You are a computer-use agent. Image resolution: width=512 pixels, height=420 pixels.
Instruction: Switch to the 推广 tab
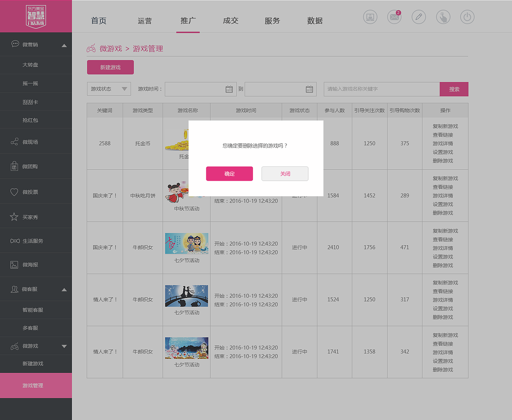tap(188, 20)
